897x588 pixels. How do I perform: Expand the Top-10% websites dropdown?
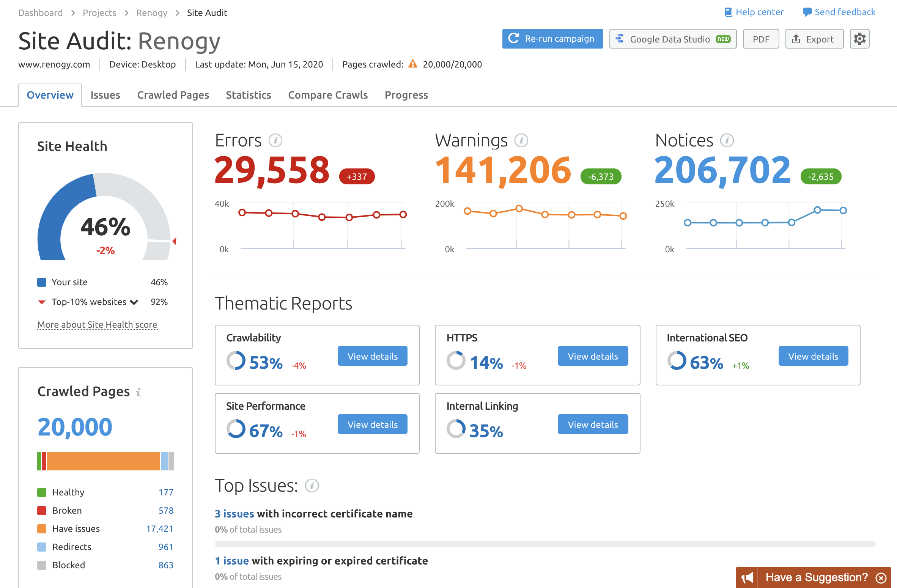(134, 302)
